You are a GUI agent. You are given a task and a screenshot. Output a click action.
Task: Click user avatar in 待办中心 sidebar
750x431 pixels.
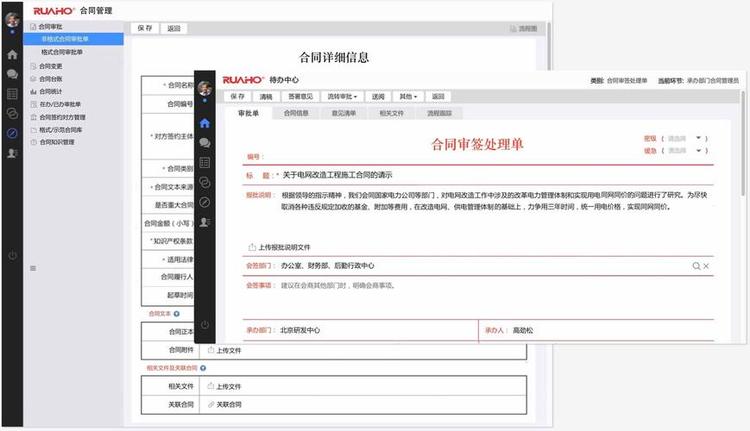click(x=205, y=88)
